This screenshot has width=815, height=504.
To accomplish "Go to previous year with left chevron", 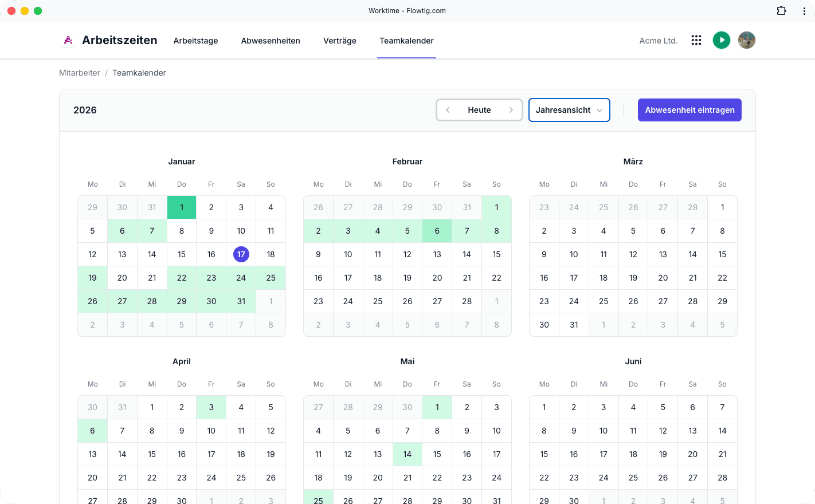I will 448,110.
